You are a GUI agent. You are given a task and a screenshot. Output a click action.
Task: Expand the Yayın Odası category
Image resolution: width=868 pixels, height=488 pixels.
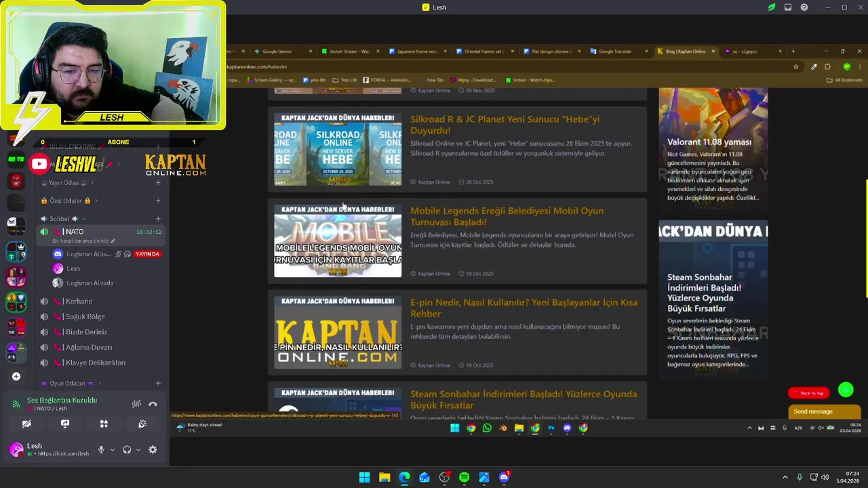click(x=67, y=182)
